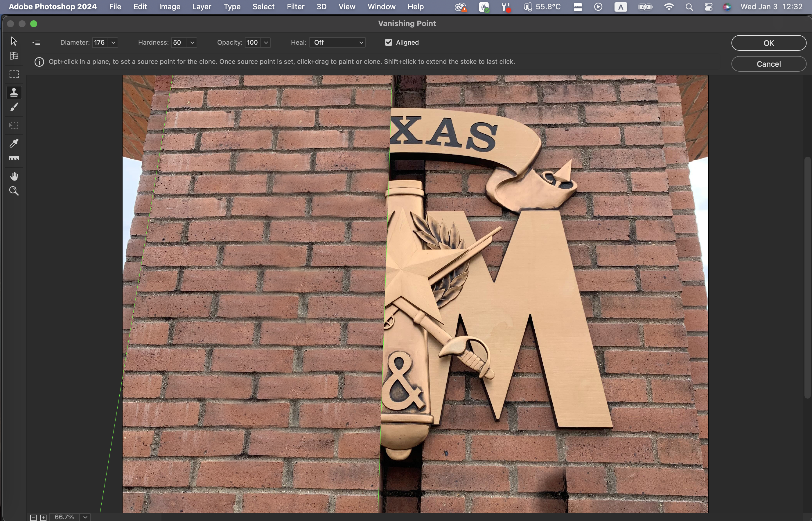Open the Layer menu
This screenshot has height=521, width=812.
pos(202,7)
